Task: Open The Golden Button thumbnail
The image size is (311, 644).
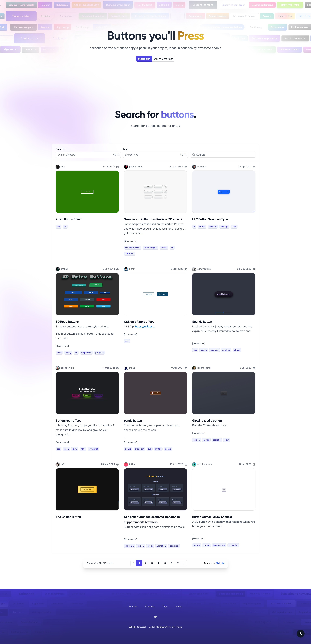Action: 87,489
